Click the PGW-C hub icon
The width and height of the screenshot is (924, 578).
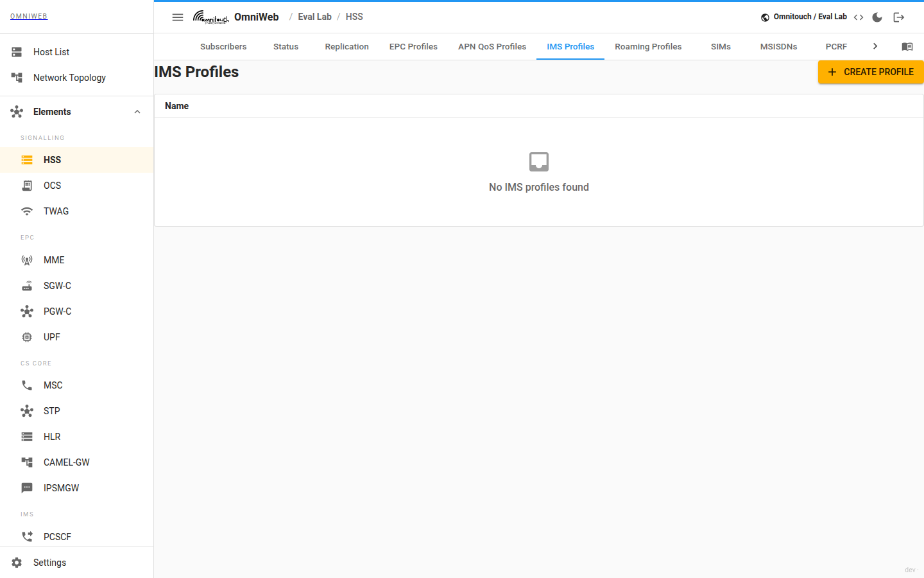(x=27, y=311)
